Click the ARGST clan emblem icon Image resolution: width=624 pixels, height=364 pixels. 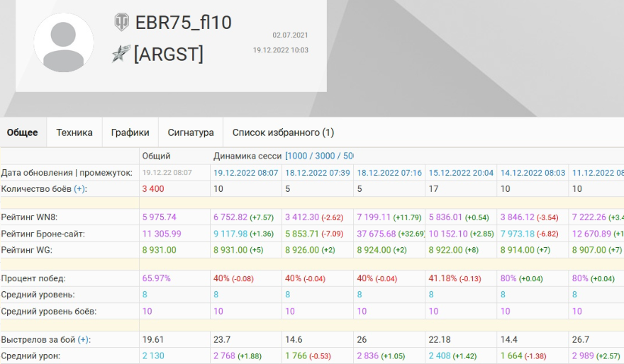point(121,54)
